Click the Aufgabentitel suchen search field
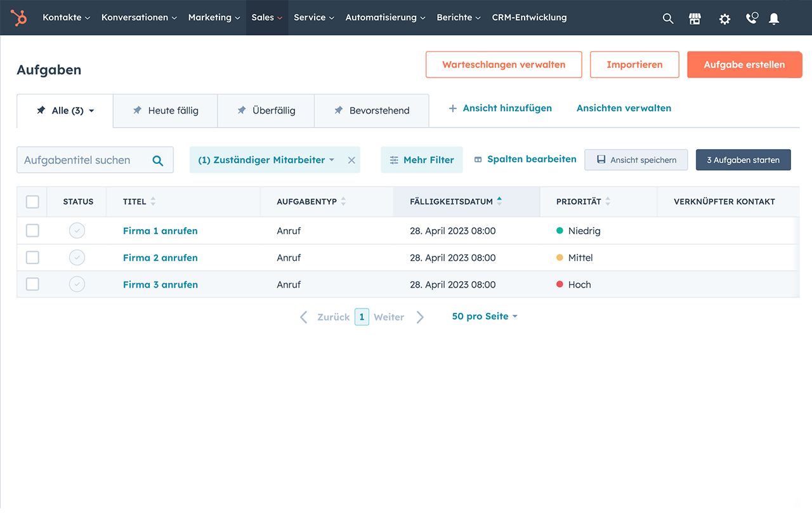Image resolution: width=812 pixels, height=516 pixels. tap(95, 160)
